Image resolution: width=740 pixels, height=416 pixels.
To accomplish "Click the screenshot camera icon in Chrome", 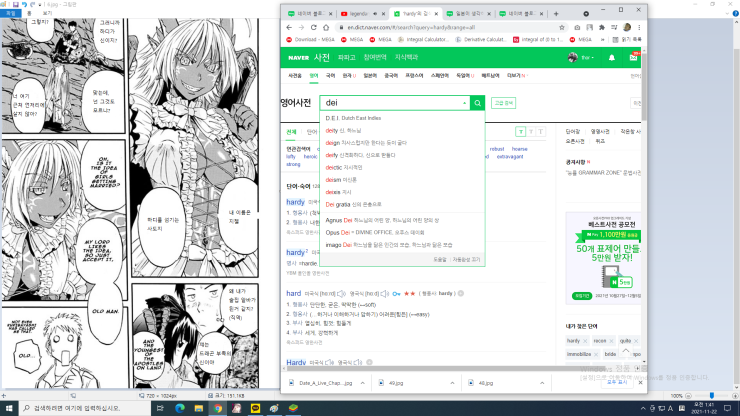I will tap(577, 27).
